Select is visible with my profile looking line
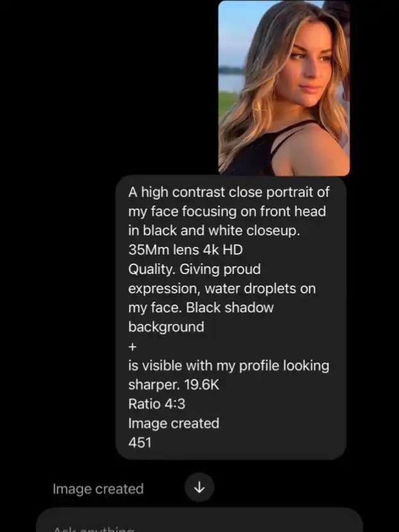Image resolution: width=399 pixels, height=532 pixels. (228, 366)
